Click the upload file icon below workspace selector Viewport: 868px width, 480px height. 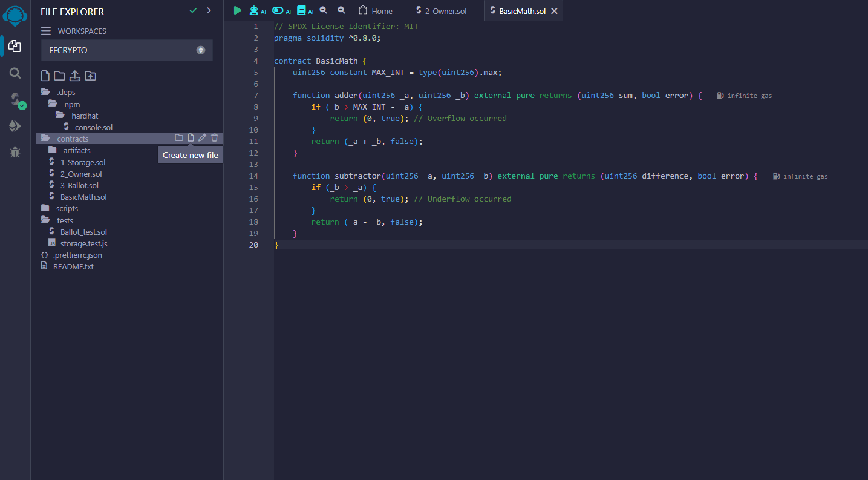75,76
